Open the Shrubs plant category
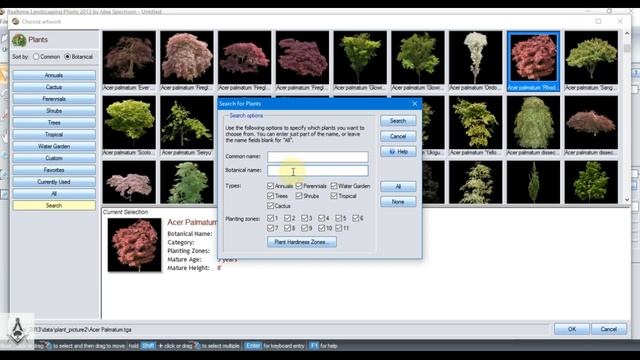 tap(54, 111)
